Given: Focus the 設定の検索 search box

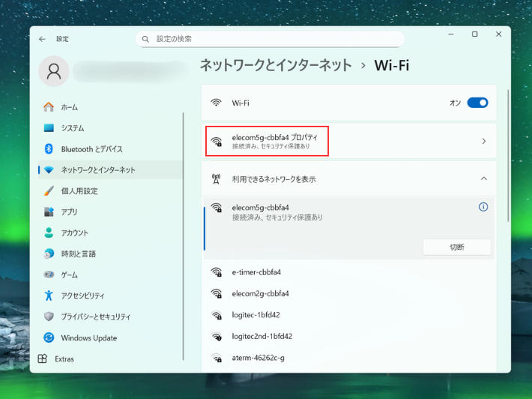Looking at the screenshot, I should click(x=270, y=39).
